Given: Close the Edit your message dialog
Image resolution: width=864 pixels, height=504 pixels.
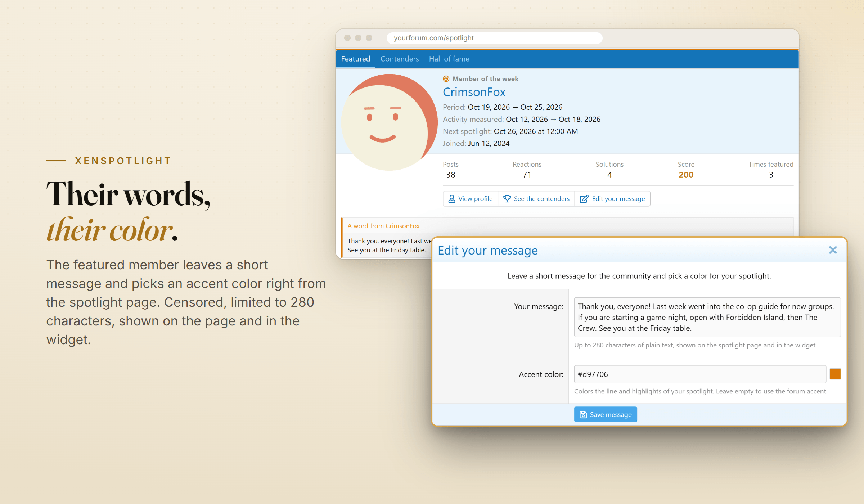Looking at the screenshot, I should coord(833,250).
